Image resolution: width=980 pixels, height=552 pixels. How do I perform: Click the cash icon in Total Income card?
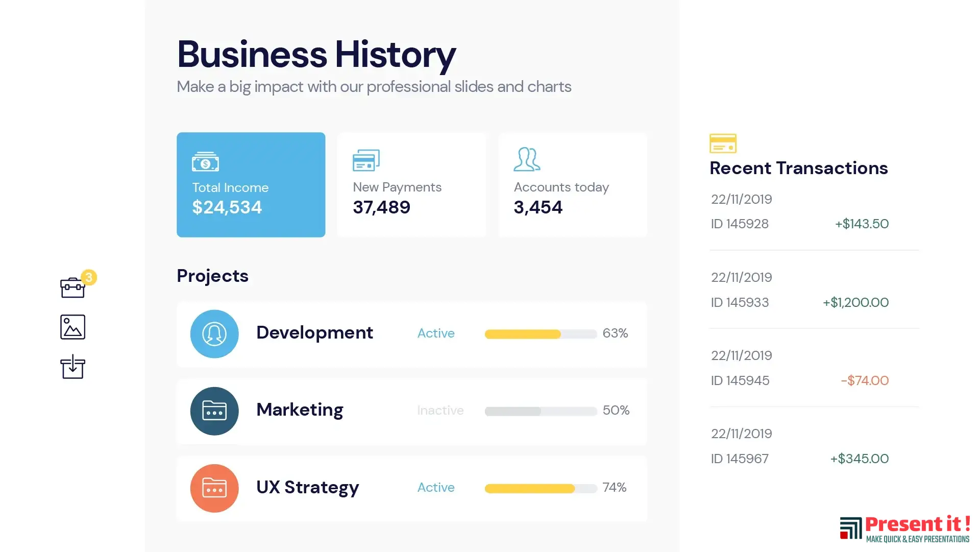click(205, 162)
